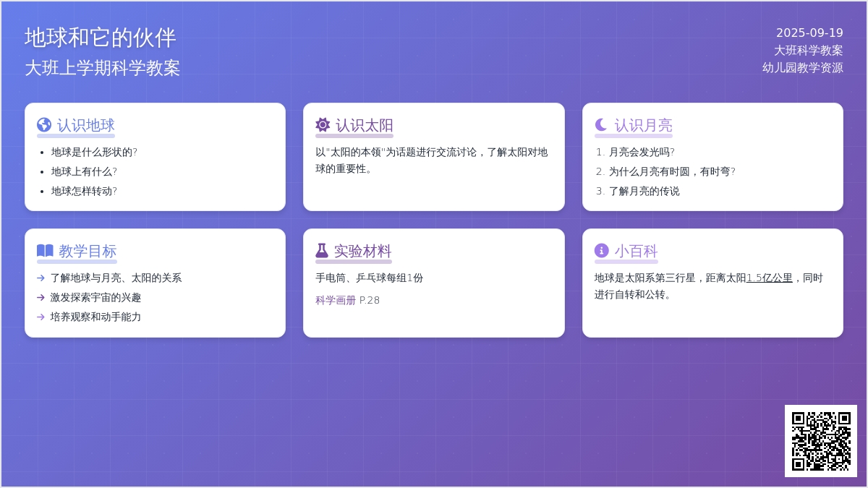Click the 月亮会发光吗? numbered item
868x488 pixels.
pyautogui.click(x=642, y=153)
